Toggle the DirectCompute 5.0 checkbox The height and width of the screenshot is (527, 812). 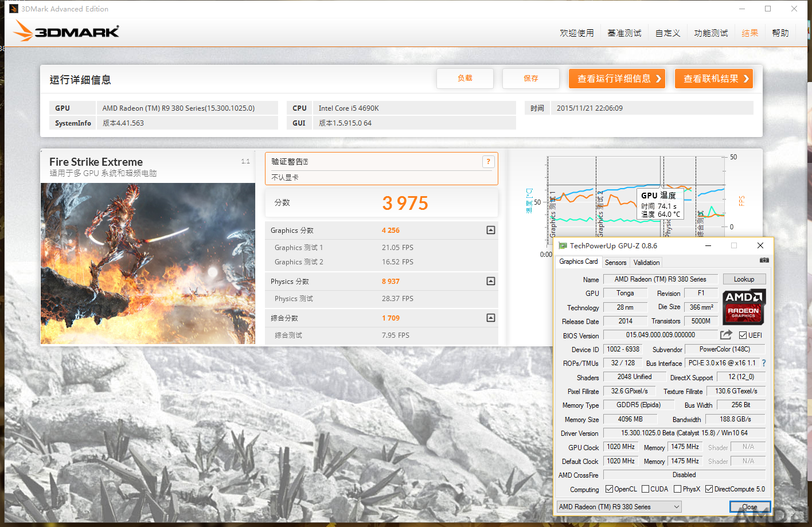pyautogui.click(x=709, y=489)
